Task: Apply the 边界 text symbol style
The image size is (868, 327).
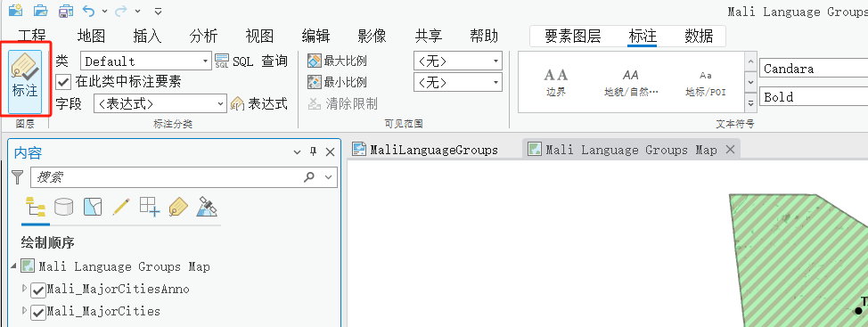Action: 556,82
